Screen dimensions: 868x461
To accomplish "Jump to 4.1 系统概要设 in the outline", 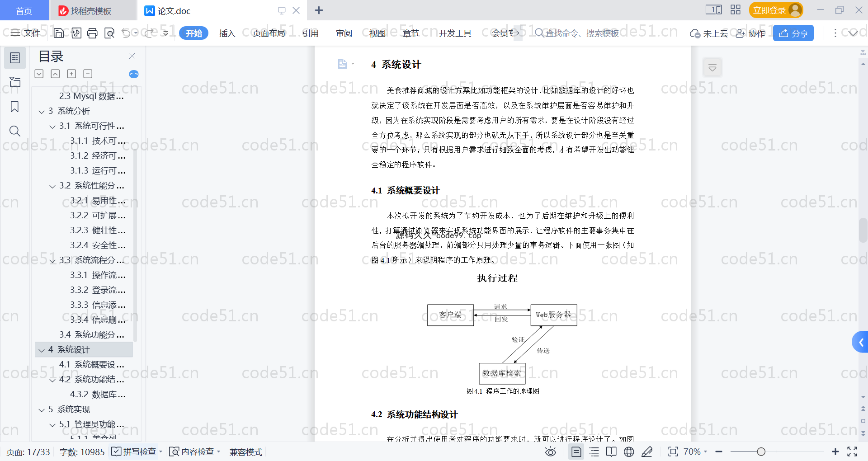I will pyautogui.click(x=92, y=364).
